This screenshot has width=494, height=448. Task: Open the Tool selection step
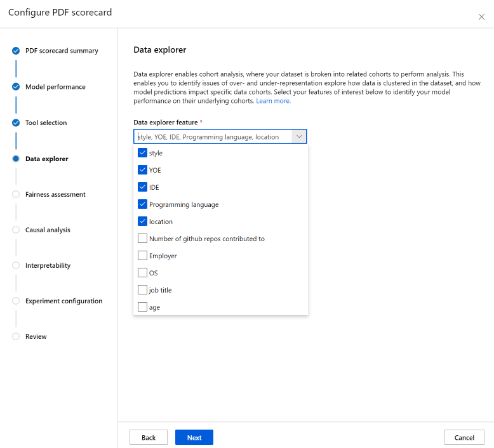(x=46, y=122)
